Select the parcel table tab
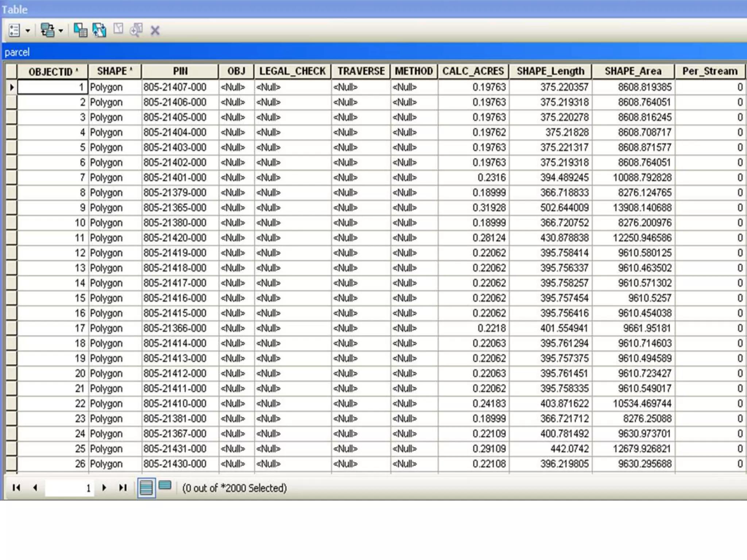Image resolution: width=747 pixels, height=560 pixels. coord(17,52)
